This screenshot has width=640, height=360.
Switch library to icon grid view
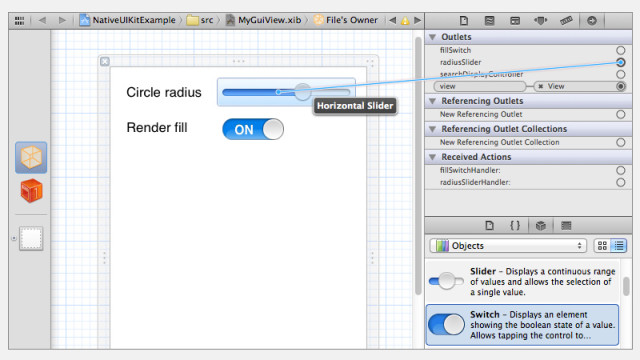(x=602, y=246)
